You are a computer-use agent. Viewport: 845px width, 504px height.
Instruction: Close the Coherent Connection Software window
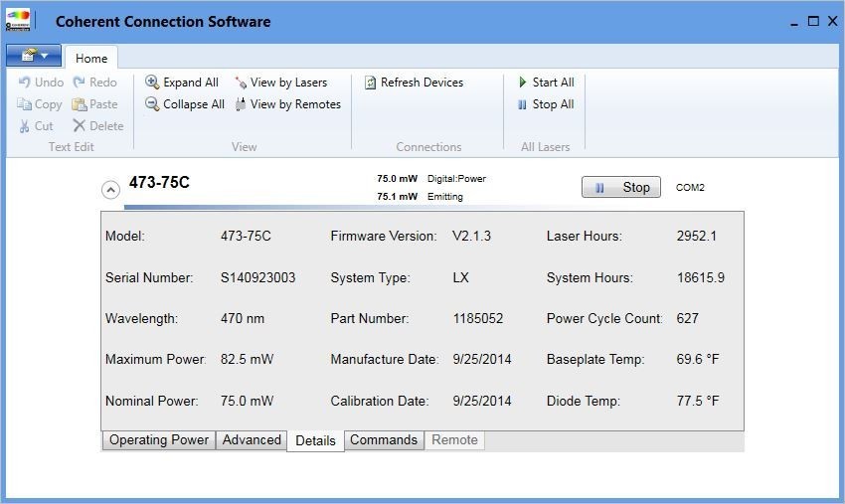pos(833,21)
